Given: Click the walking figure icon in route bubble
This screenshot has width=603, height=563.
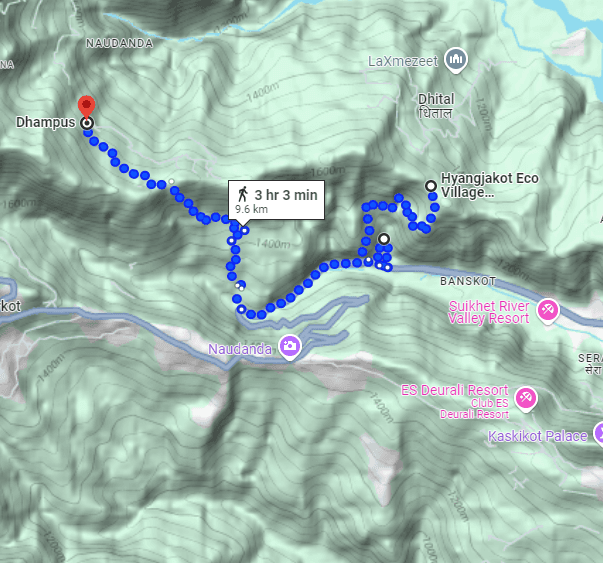Looking at the screenshot, I should click(x=243, y=194).
